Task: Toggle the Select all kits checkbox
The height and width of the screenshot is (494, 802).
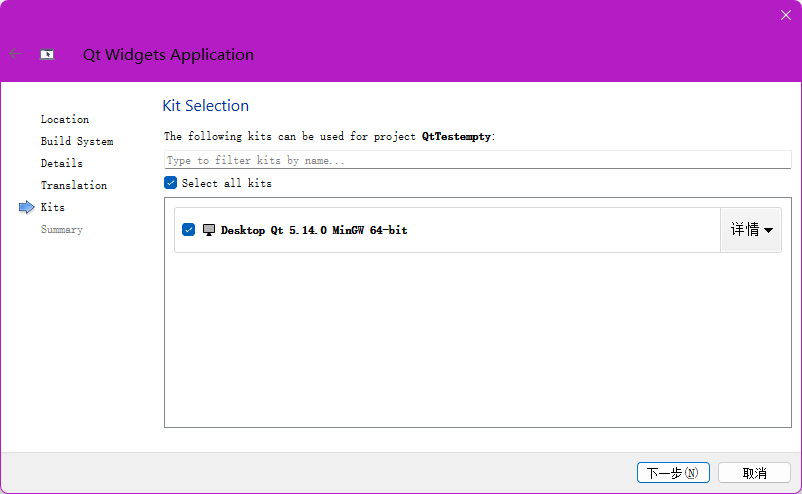Action: (x=171, y=183)
